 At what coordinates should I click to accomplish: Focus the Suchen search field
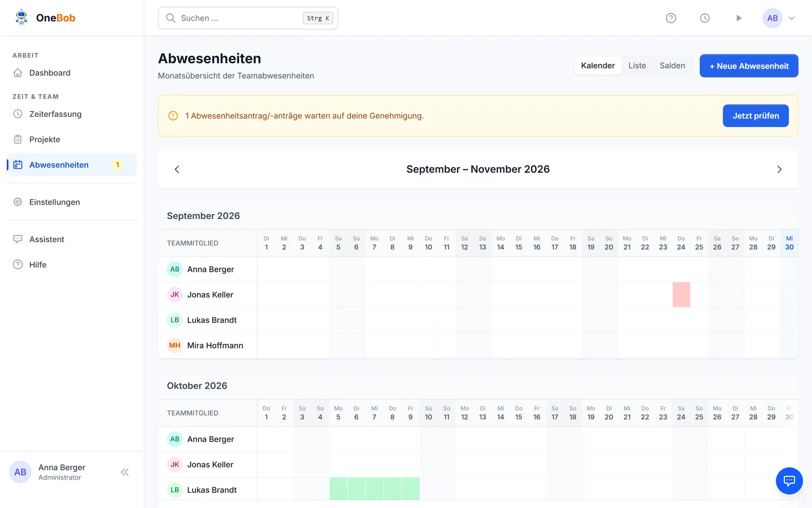click(x=248, y=18)
